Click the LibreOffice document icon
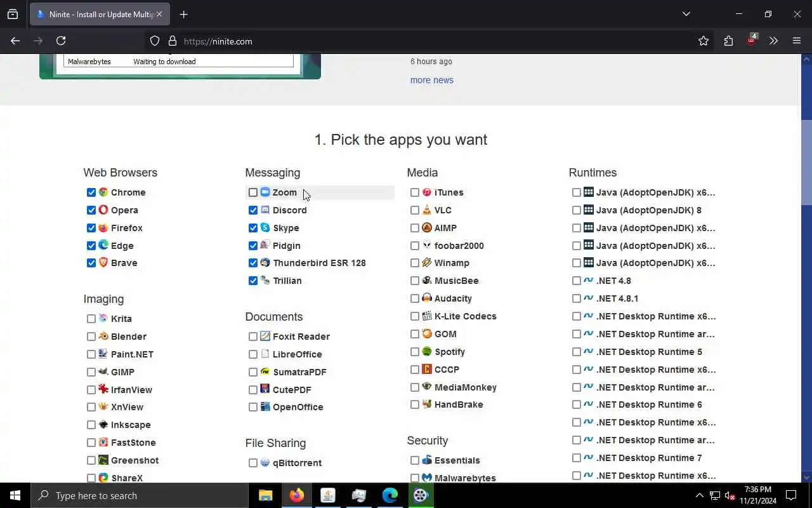The width and height of the screenshot is (812, 508). (x=265, y=354)
